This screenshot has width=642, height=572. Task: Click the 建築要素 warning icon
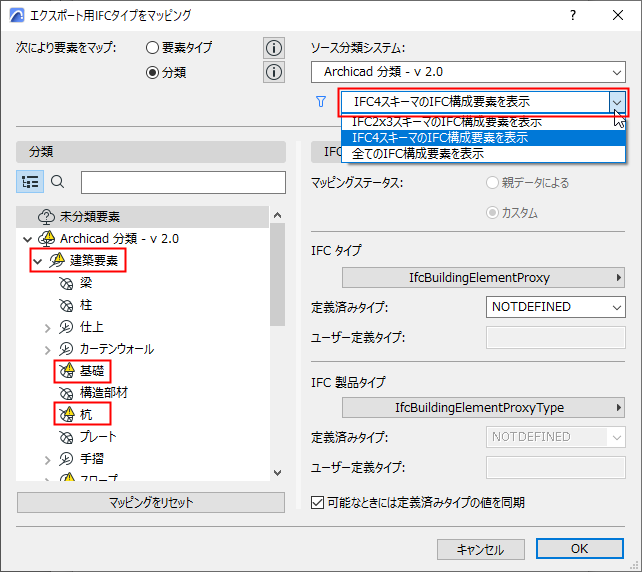57,260
